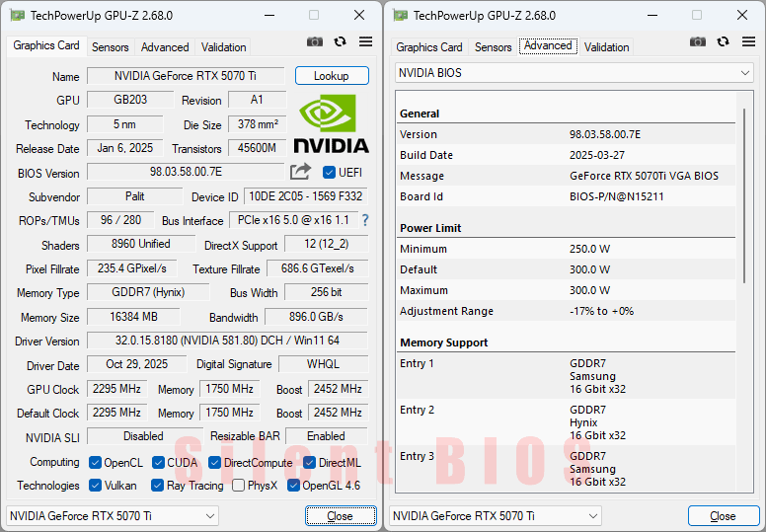Click the Default 300.0 W power limit row
The height and width of the screenshot is (532, 766).
click(x=567, y=269)
